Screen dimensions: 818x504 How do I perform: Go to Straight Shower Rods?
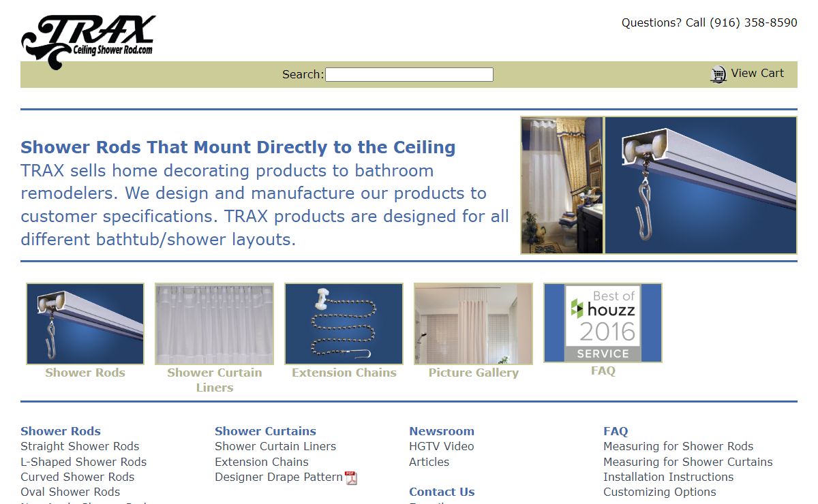tap(80, 447)
